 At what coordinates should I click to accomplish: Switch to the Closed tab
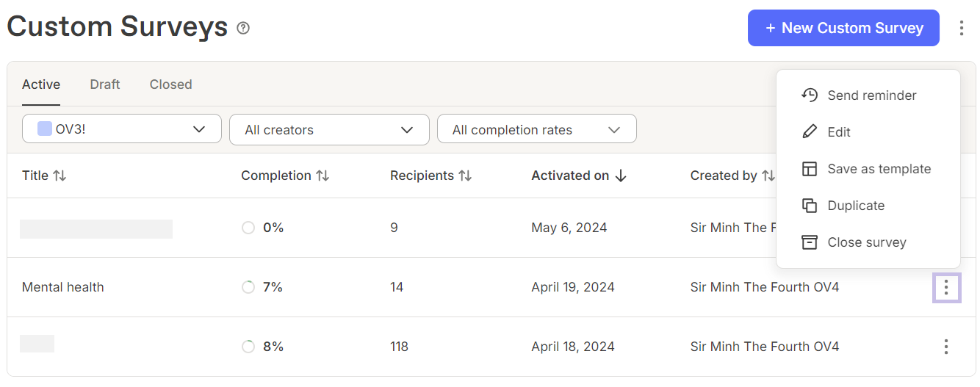[x=170, y=84]
